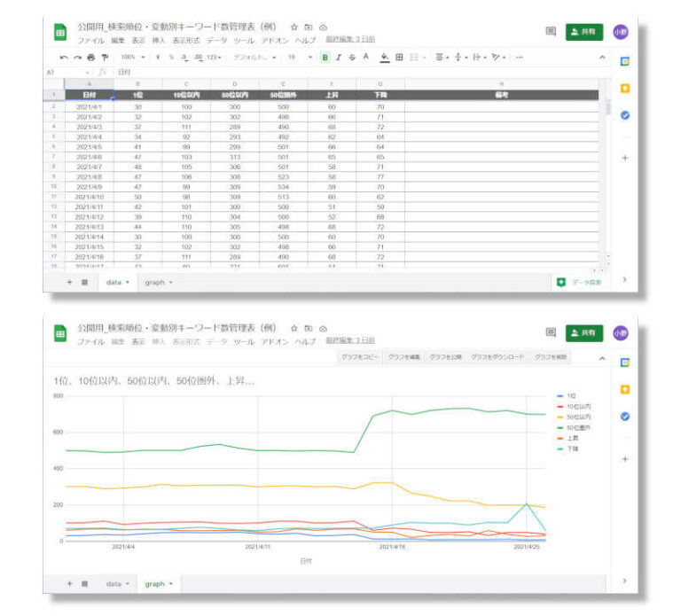681x616 pixels.
Task: Toggle italic formatting
Action: [338, 57]
